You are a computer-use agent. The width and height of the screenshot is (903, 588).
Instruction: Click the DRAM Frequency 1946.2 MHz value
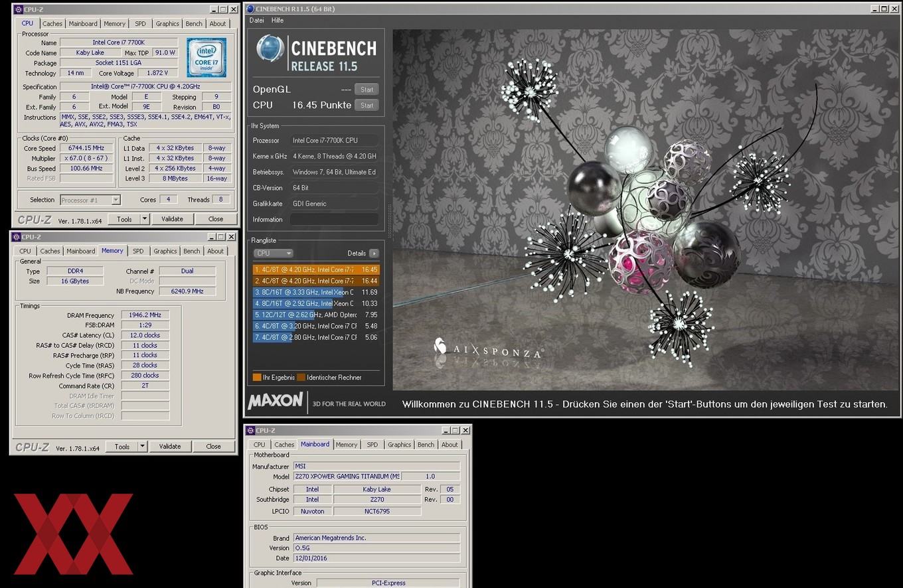click(x=145, y=315)
